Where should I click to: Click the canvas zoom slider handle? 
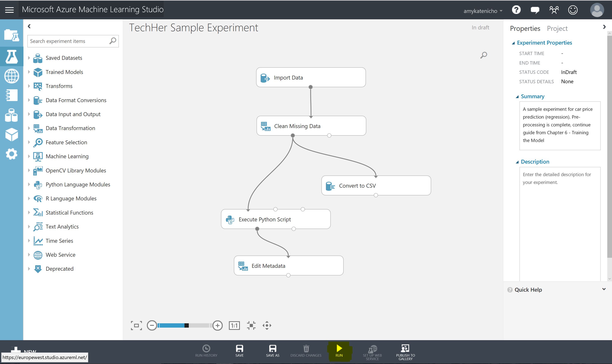(187, 326)
